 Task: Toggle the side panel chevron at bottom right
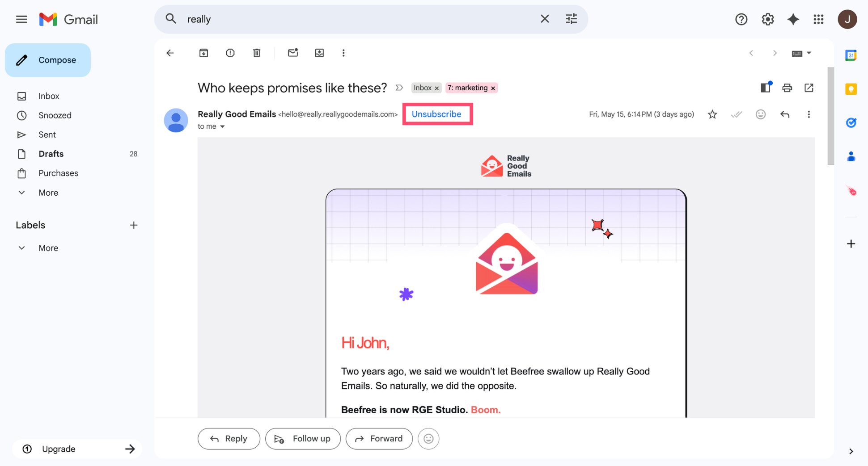coord(851,451)
